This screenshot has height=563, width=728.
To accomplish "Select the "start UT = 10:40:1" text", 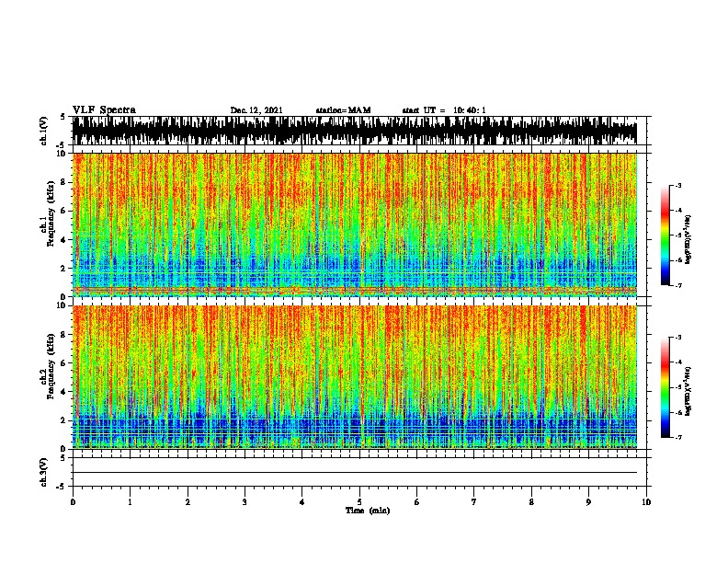I will pos(444,110).
